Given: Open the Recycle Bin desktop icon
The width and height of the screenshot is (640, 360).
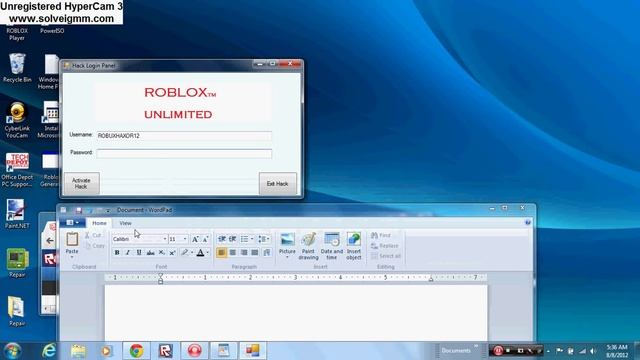Looking at the screenshot, I should tap(17, 68).
